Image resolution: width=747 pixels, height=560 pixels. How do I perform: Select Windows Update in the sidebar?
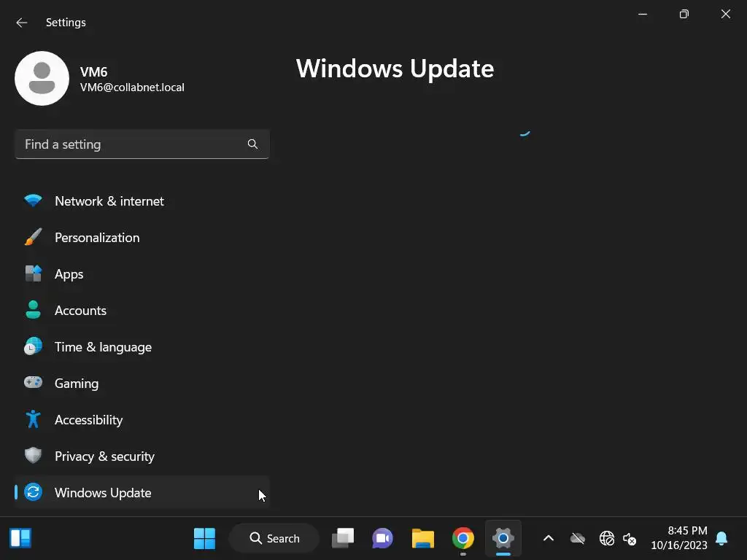[142, 492]
